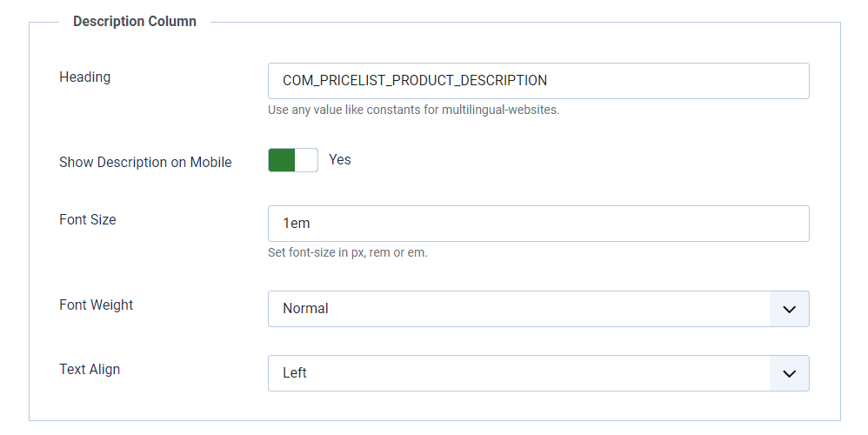The height and width of the screenshot is (435, 868).
Task: Click the Normal value text in Font Weight
Action: tap(305, 309)
